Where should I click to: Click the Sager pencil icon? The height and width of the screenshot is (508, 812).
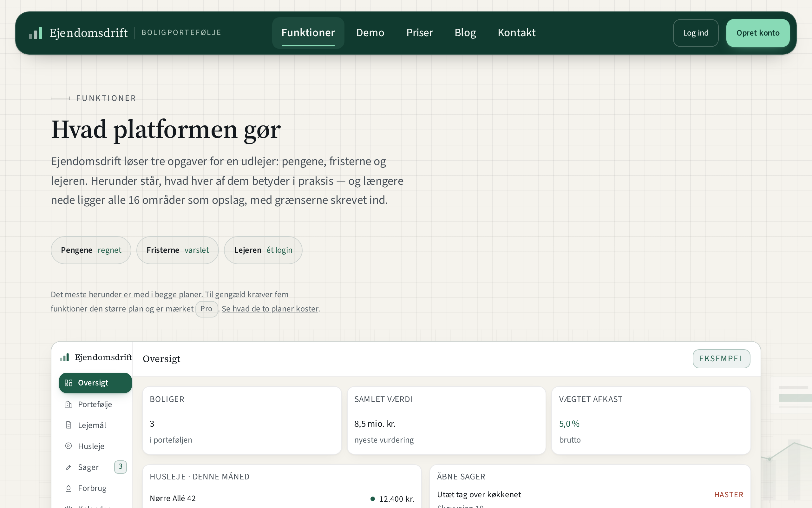pyautogui.click(x=69, y=467)
